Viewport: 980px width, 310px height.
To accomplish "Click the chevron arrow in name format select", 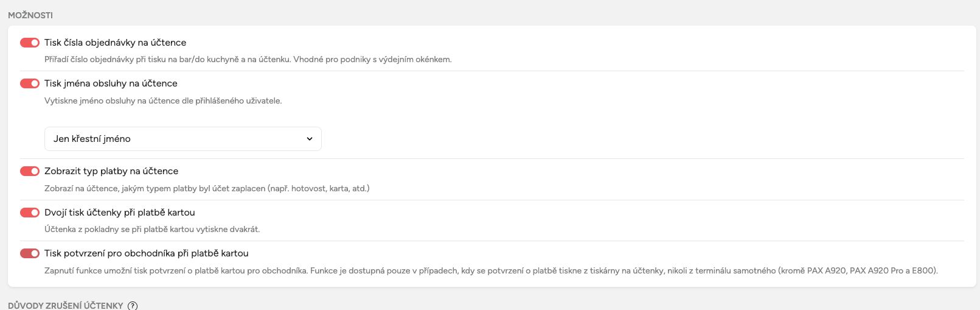I will tap(310, 139).
